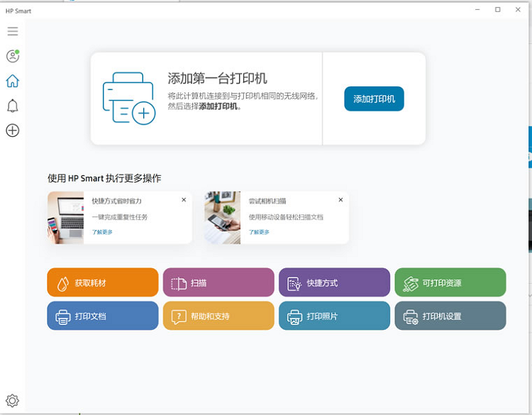Click the laptop thumbnail on shortcuts card
532x415 pixels.
tap(65, 218)
